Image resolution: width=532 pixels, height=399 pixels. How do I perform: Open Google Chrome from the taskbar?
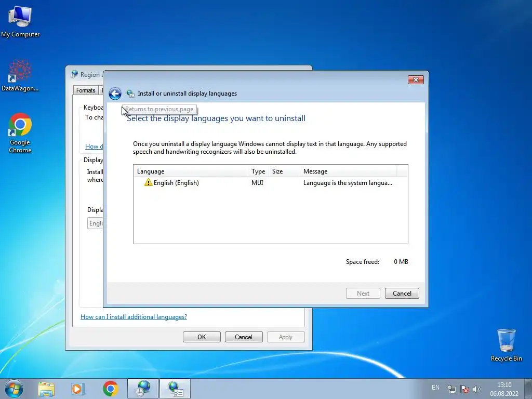point(110,389)
